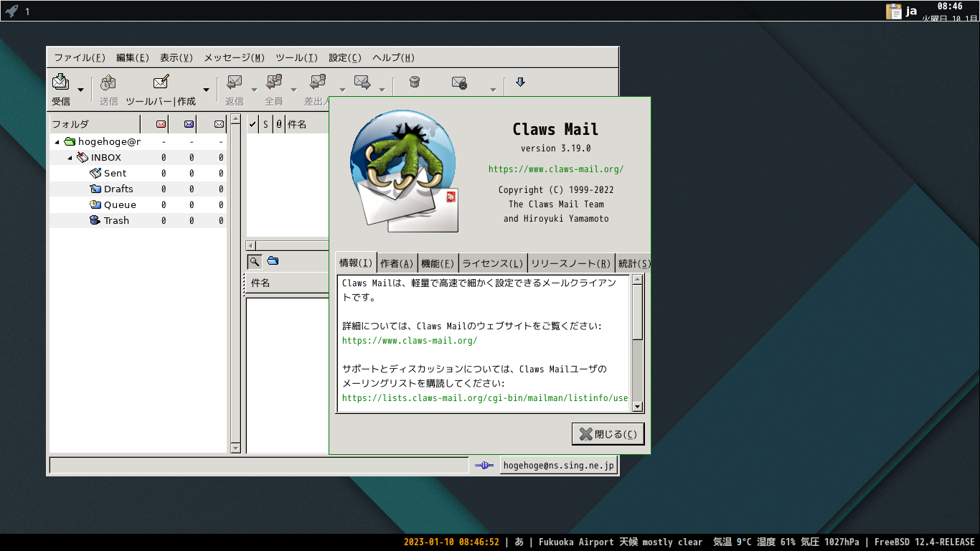The width and height of the screenshot is (980, 551).
Task: Open the 設定(C) menu
Action: pos(345,57)
